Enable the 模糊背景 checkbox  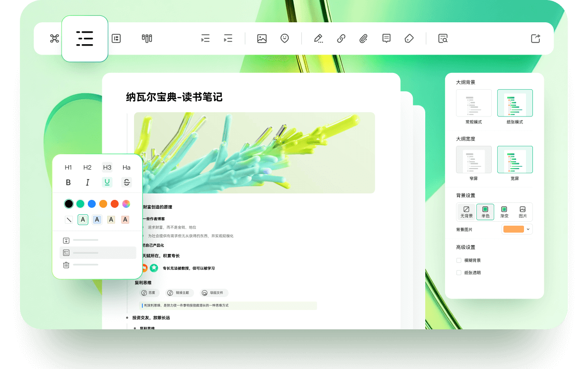click(458, 260)
